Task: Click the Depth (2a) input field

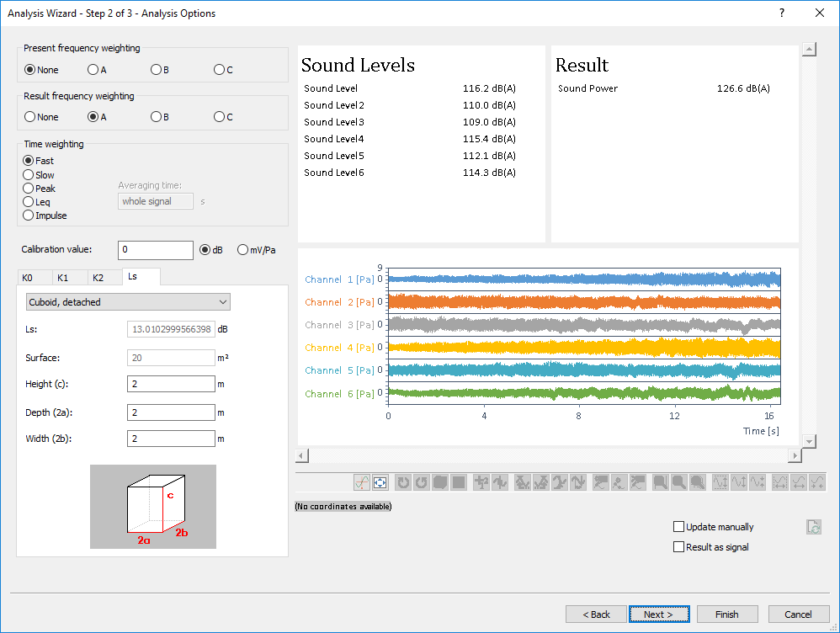Action: [x=171, y=412]
